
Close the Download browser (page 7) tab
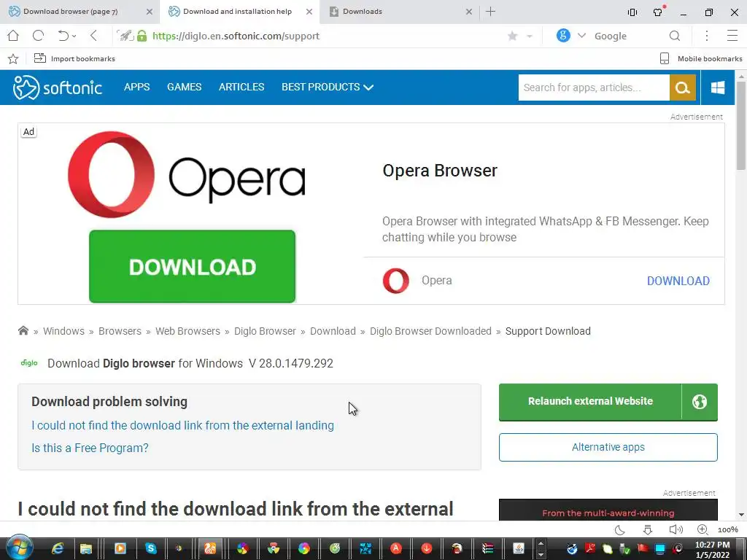pyautogui.click(x=149, y=12)
